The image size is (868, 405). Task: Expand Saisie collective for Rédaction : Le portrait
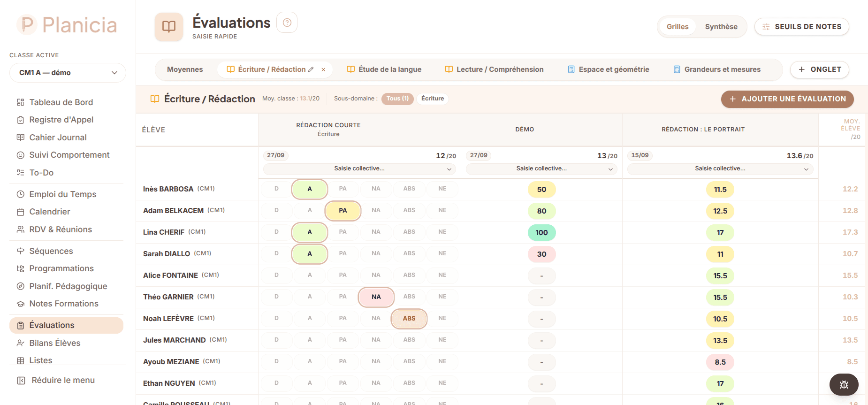click(x=720, y=169)
